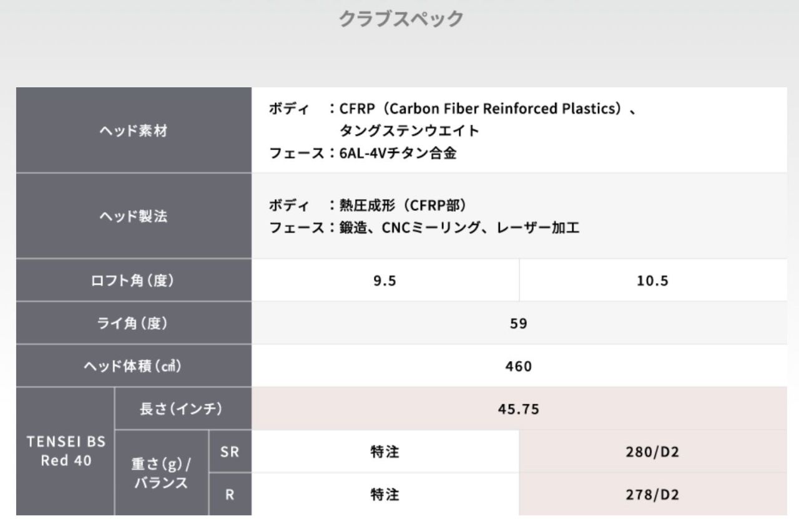Select the 重さ(g)/バランス header cell
The image size is (799, 532).
tap(162, 473)
